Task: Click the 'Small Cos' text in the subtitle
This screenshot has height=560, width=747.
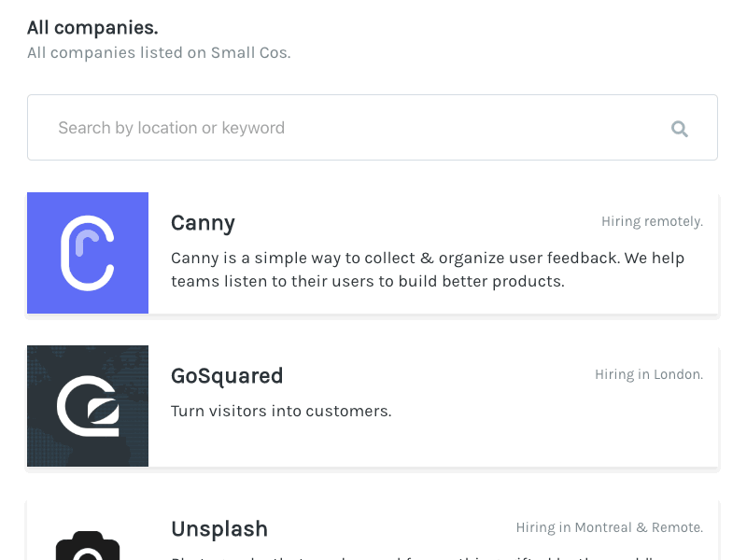Action: click(x=248, y=52)
